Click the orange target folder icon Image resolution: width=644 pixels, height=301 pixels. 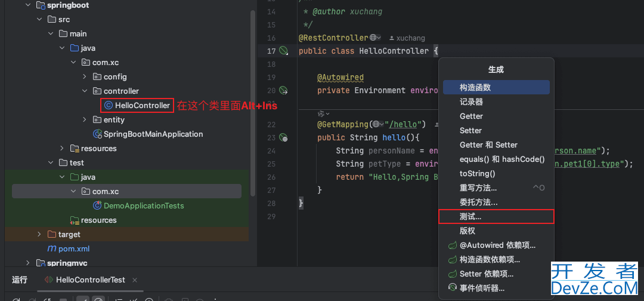point(52,234)
